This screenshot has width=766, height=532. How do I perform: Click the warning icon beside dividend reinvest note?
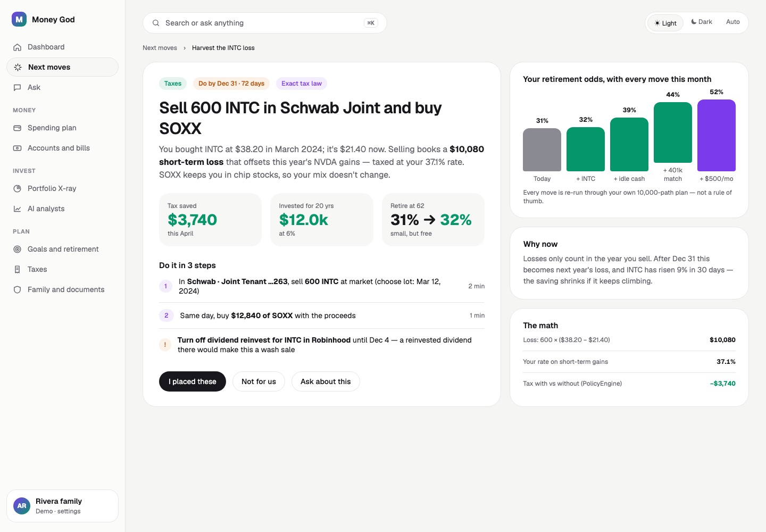tap(165, 345)
